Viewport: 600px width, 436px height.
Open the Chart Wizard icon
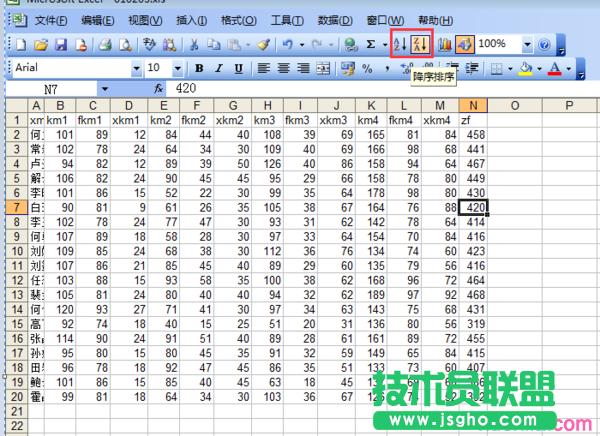[x=445, y=44]
